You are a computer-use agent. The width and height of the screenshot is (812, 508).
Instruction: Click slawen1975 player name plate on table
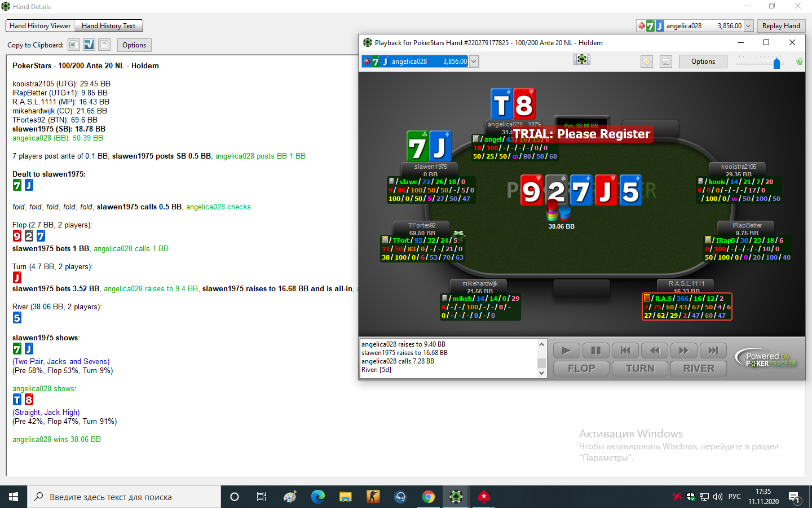[x=431, y=169]
